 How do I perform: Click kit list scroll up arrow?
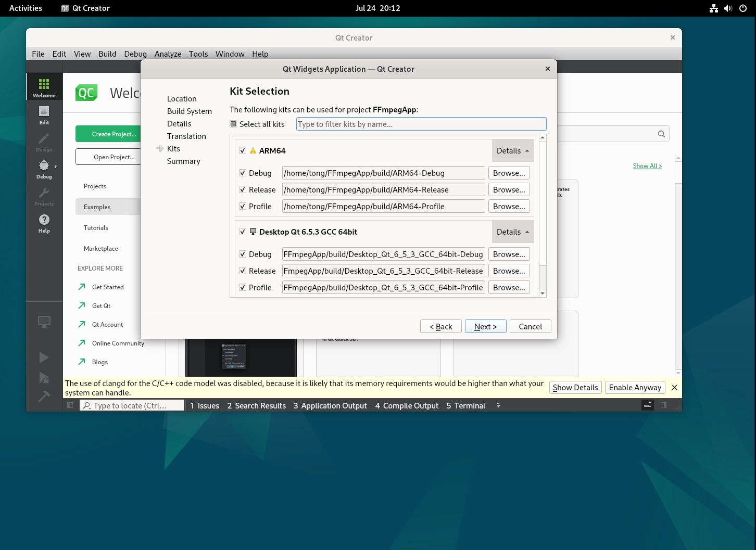point(543,137)
